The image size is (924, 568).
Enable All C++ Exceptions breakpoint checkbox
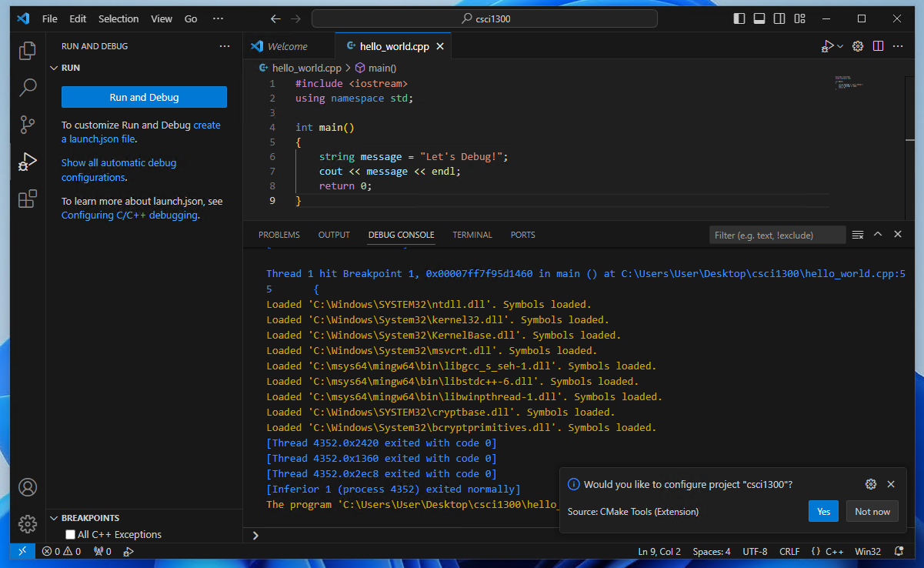[x=70, y=534]
